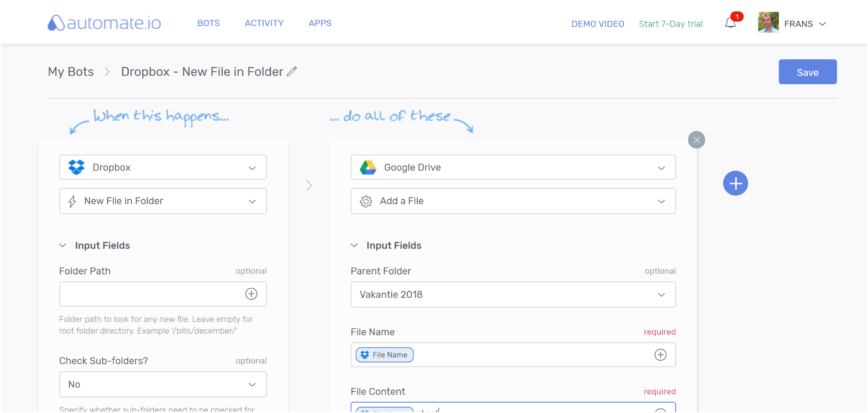
Task: Edit bot name with pencil icon
Action: pos(292,71)
